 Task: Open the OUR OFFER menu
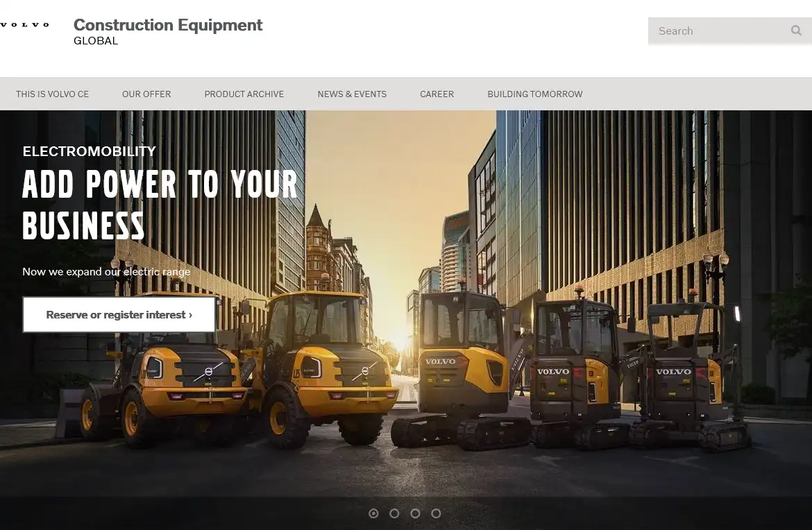click(146, 94)
